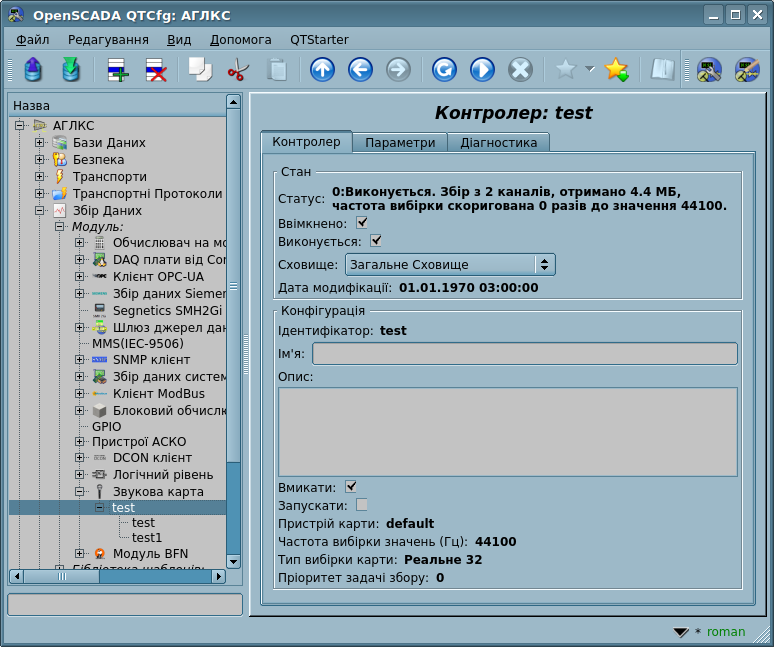Click the load from database toolbar icon
This screenshot has width=774, height=647.
[x=33, y=70]
